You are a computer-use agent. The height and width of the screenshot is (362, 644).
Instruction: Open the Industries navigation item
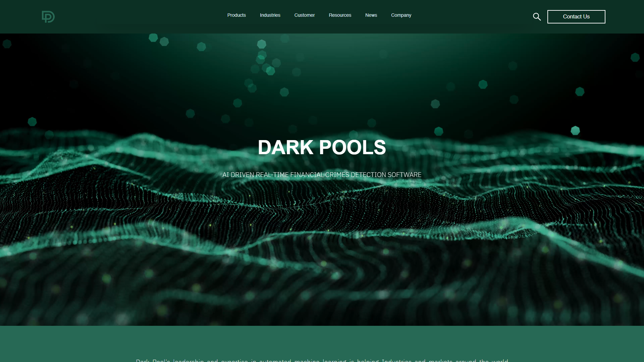(270, 15)
